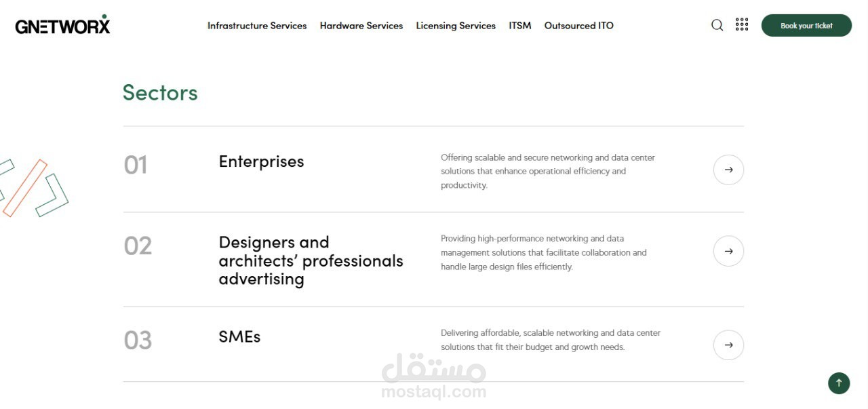
Task: Click the Sectors section heading
Action: 160,92
